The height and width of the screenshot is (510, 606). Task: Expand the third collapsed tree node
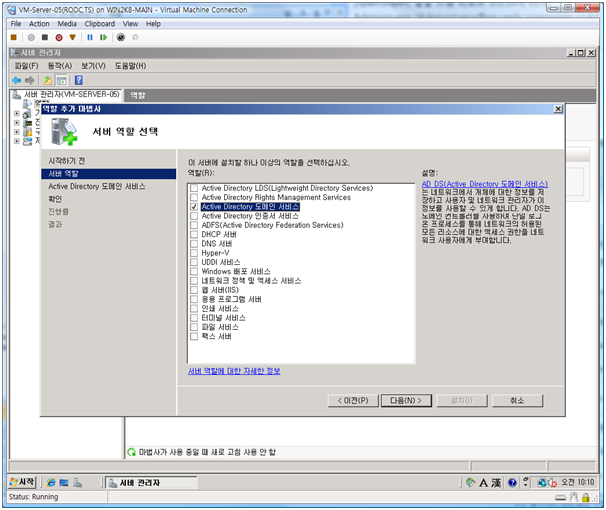click(x=17, y=132)
